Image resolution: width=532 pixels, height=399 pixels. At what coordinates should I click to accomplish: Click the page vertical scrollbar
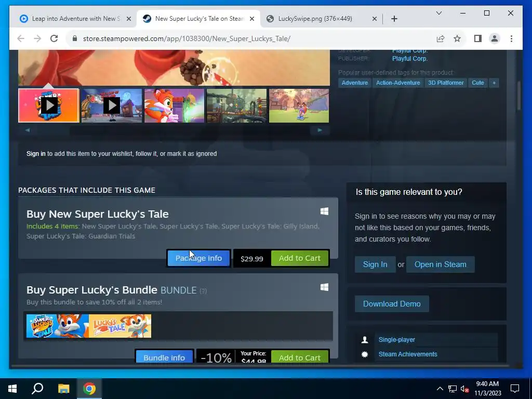click(x=519, y=96)
